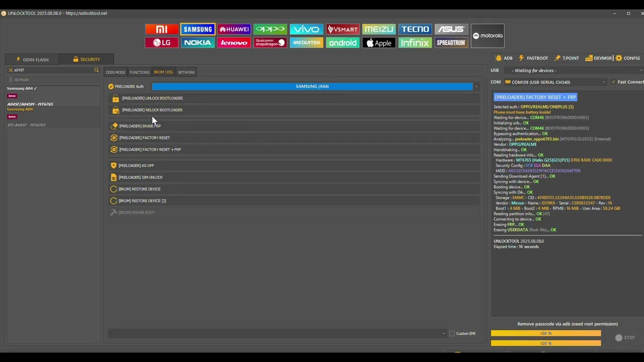Click the search magnifier icon

click(x=97, y=70)
